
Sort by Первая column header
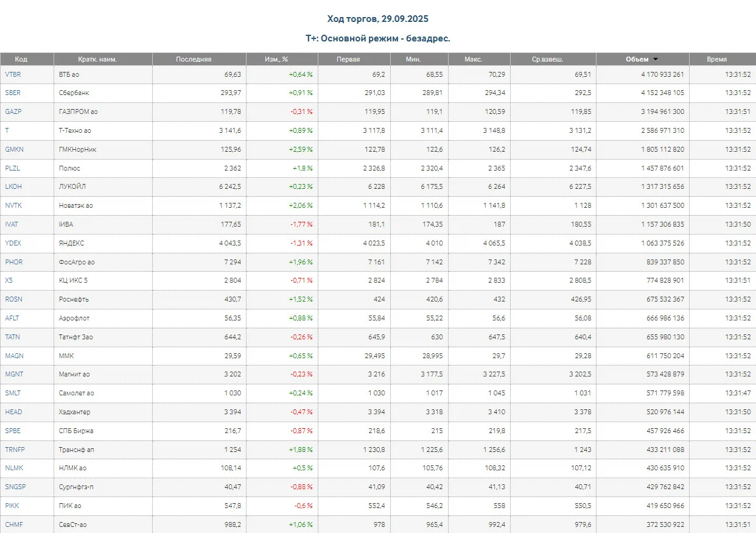point(348,59)
